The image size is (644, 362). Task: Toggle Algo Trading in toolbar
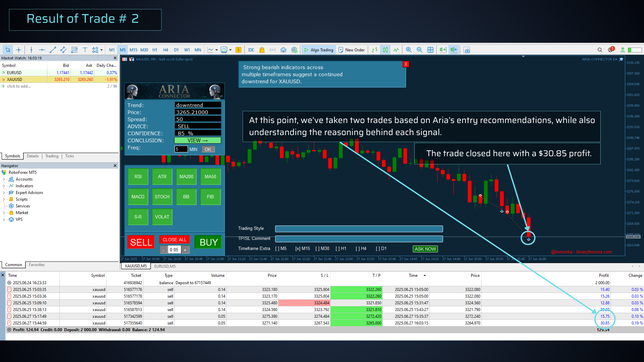319,50
